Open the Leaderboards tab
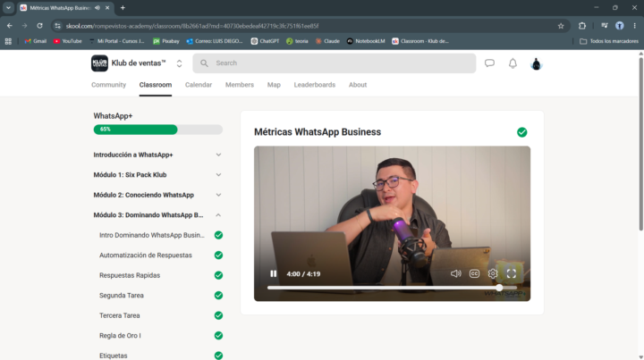Screen dimensions: 644x360 point(315,85)
